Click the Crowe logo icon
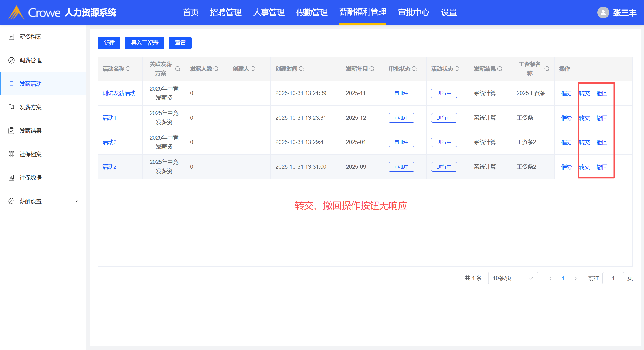Image resolution: width=644 pixels, height=350 pixels. 16,13
